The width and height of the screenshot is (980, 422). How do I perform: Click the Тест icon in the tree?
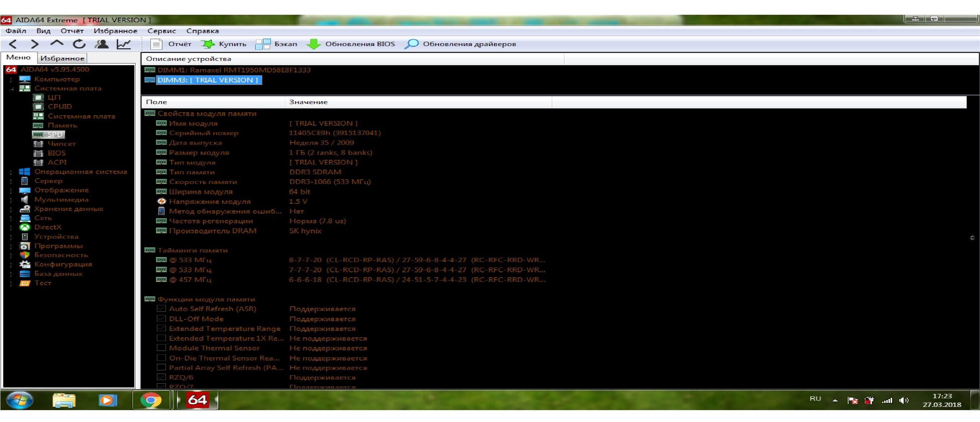[x=25, y=283]
